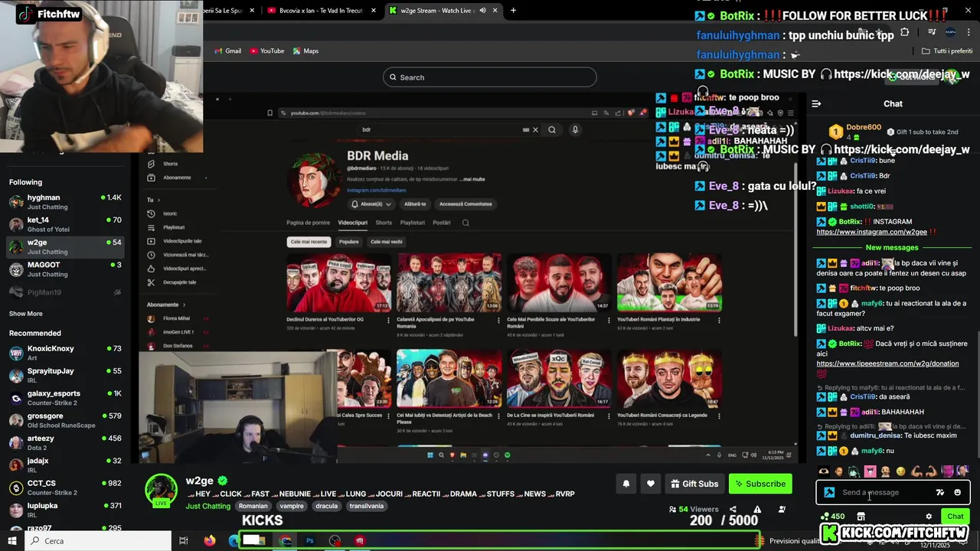
Task: Click the 450 channel points indicator
Action: click(x=832, y=517)
